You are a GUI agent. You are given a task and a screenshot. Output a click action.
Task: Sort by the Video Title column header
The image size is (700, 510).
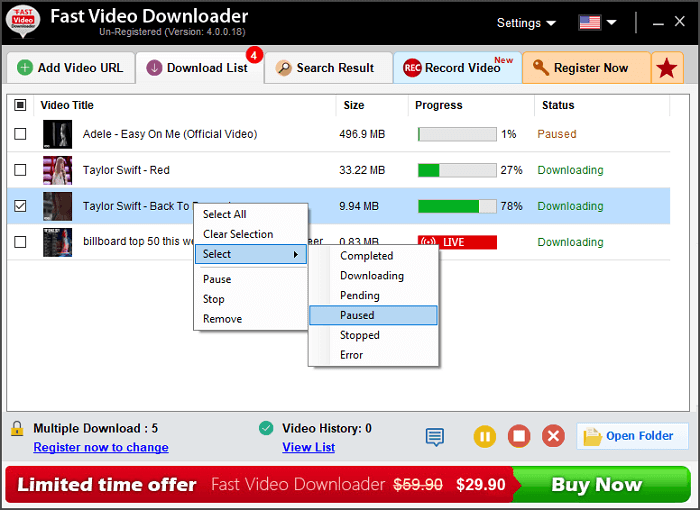(185, 105)
